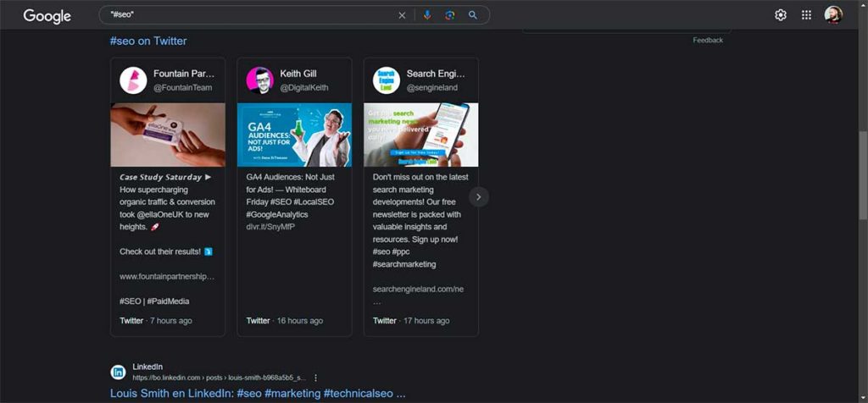Screen dimensions: 868x403
Task: Click the '#SEO | #PaidMedia' hashtags
Action: click(154, 301)
